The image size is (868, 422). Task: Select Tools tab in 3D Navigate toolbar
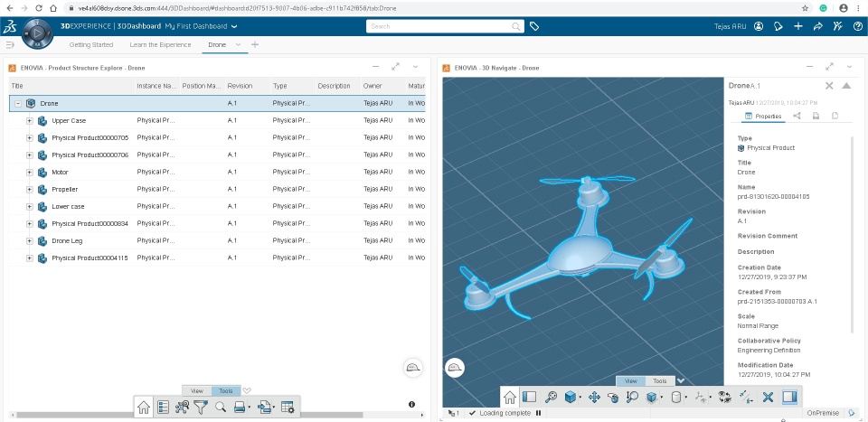coord(660,381)
